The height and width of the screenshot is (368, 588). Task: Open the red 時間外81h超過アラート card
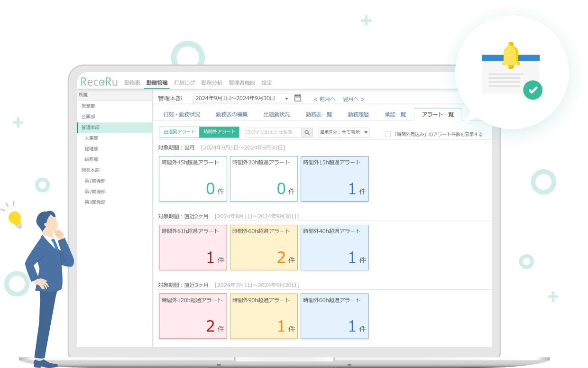193,248
